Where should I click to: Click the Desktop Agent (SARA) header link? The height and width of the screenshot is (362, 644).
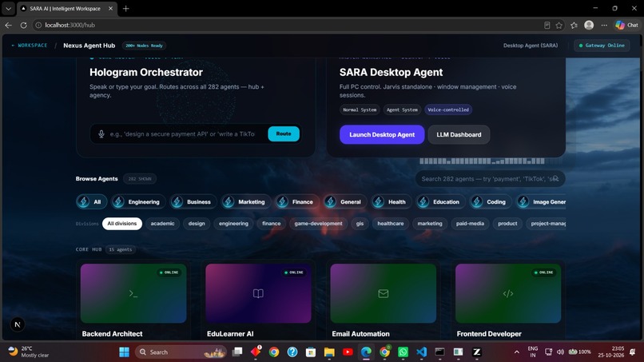531,46
